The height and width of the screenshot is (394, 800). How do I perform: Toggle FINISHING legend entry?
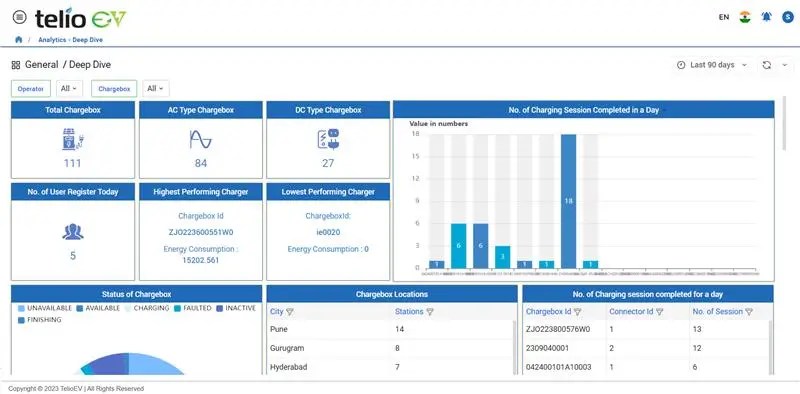point(39,320)
